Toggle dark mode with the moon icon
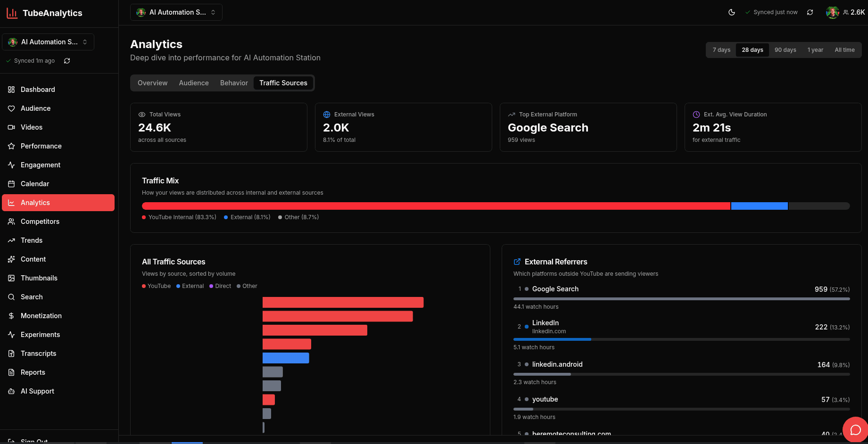868x444 pixels. pyautogui.click(x=731, y=13)
